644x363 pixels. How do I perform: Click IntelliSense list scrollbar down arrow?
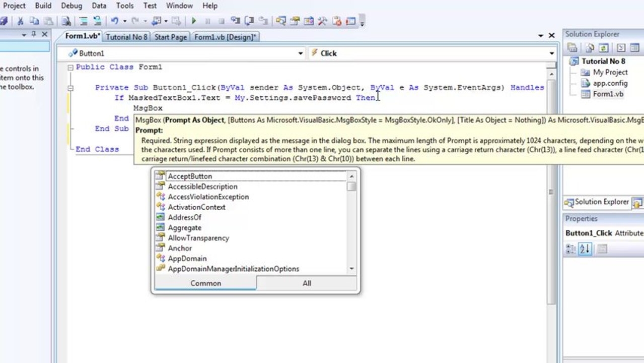[351, 269]
